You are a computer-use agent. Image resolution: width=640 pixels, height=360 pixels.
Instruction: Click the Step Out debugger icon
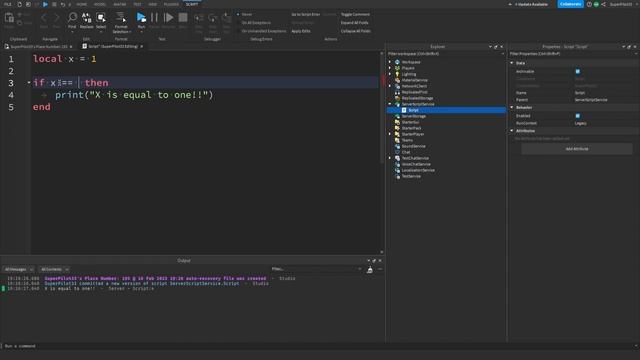(227, 18)
